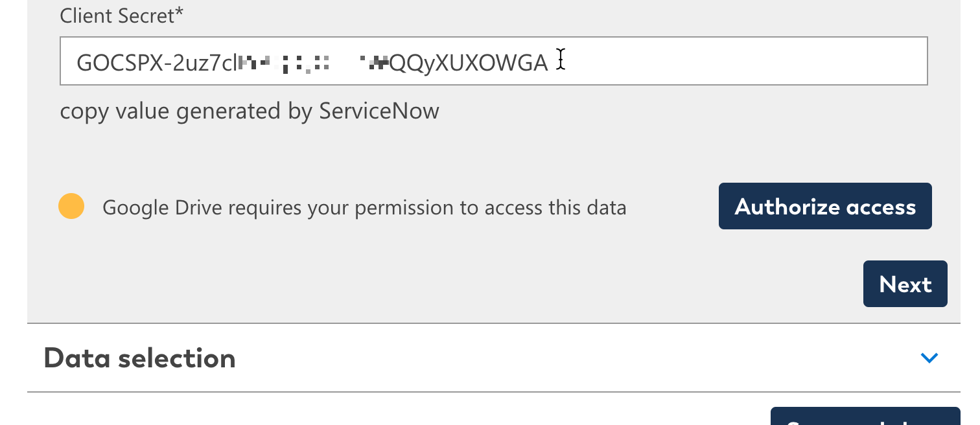Grant Google Drive permission via Authorize access
This screenshot has width=980, height=425.
(x=824, y=206)
